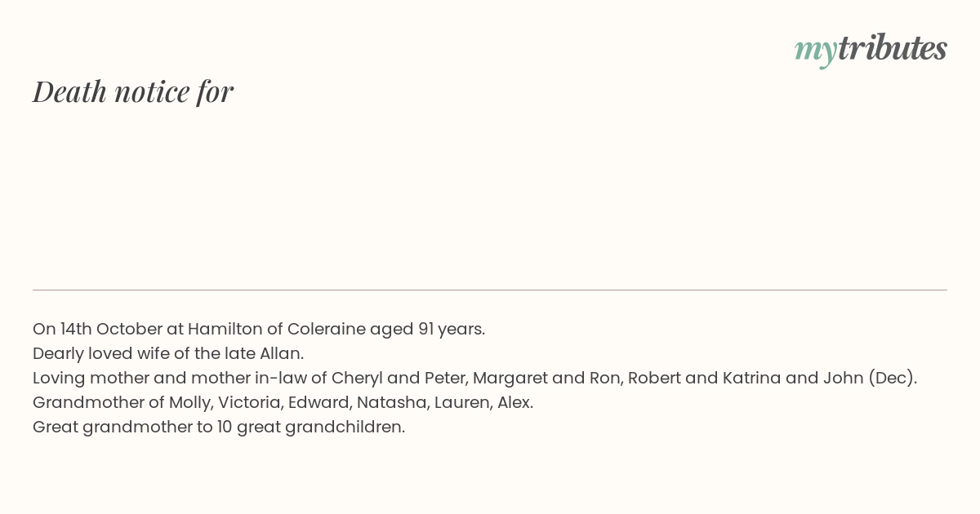Screen dimensions: 980x514
Task: Click the word "Hamilton" in the first line
Action: [225, 329]
